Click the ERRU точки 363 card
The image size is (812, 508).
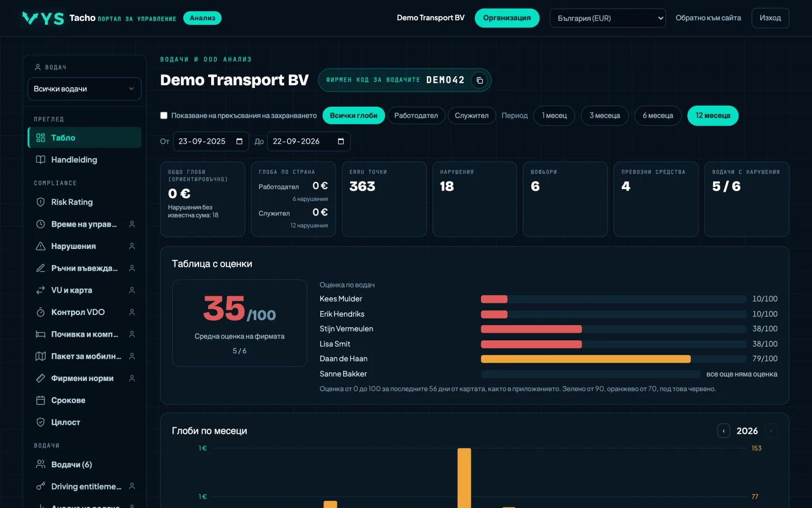coord(384,199)
